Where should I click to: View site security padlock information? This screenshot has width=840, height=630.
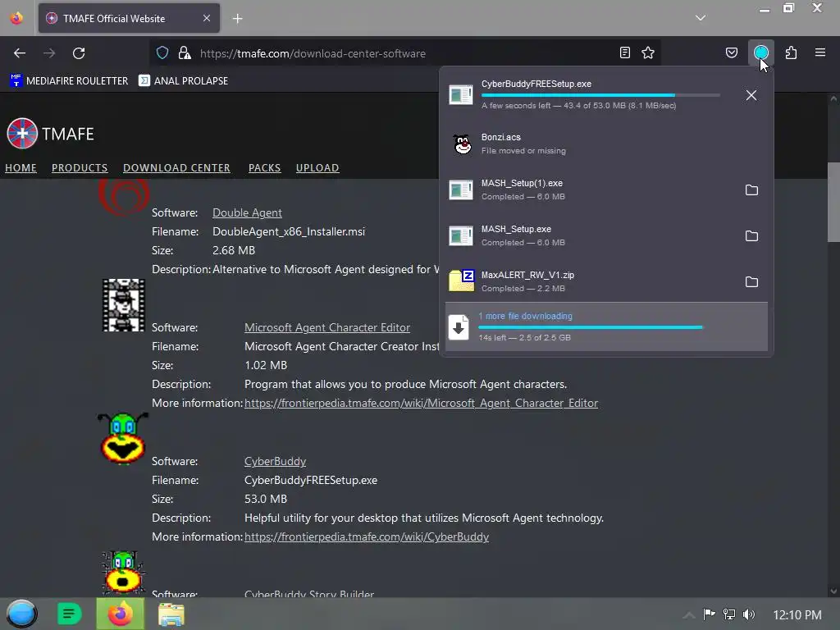coord(185,52)
